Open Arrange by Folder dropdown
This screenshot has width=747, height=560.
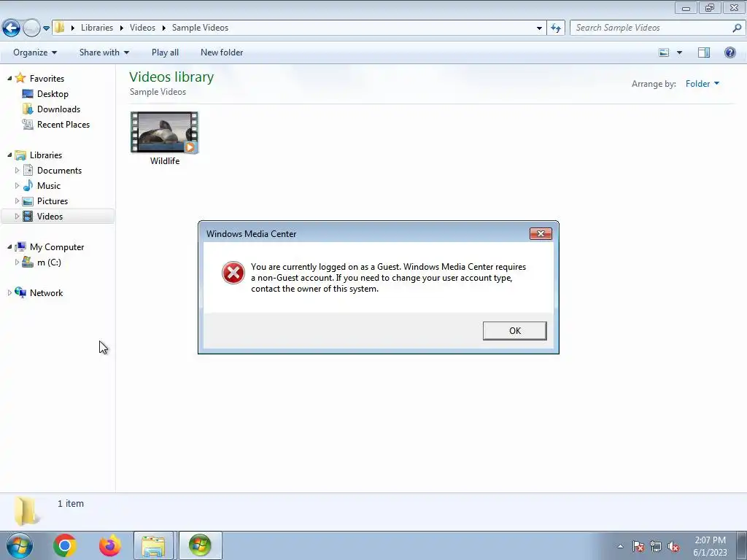tap(703, 84)
